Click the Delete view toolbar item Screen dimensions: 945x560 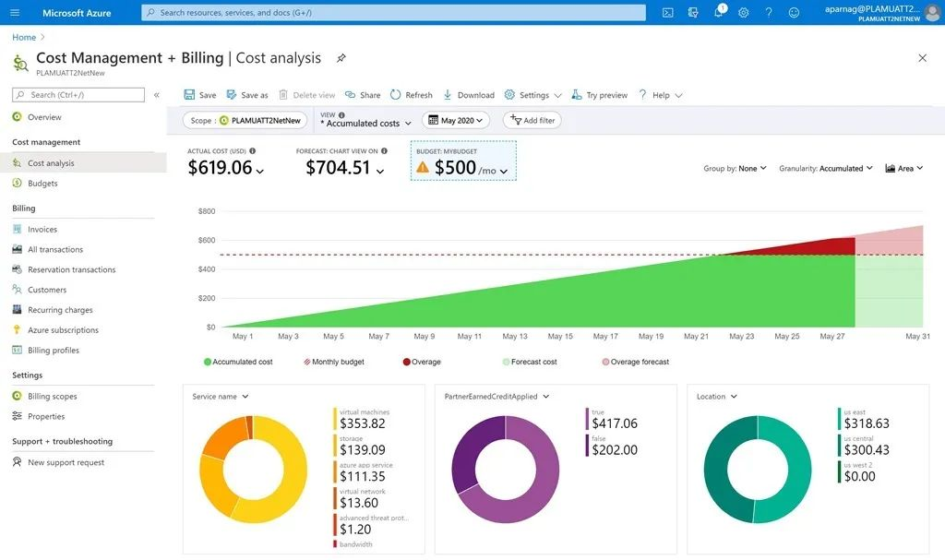pos(306,95)
